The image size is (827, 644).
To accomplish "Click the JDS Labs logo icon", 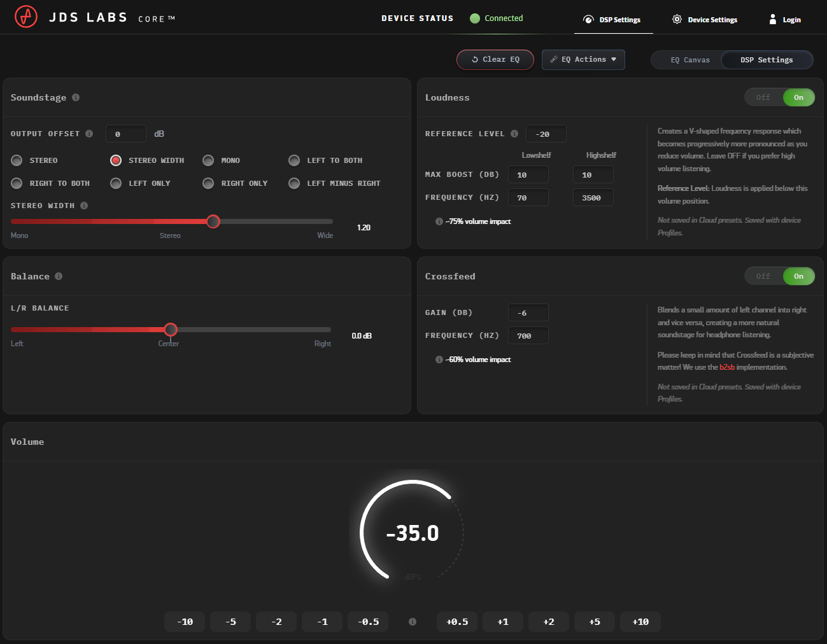I will pos(26,17).
